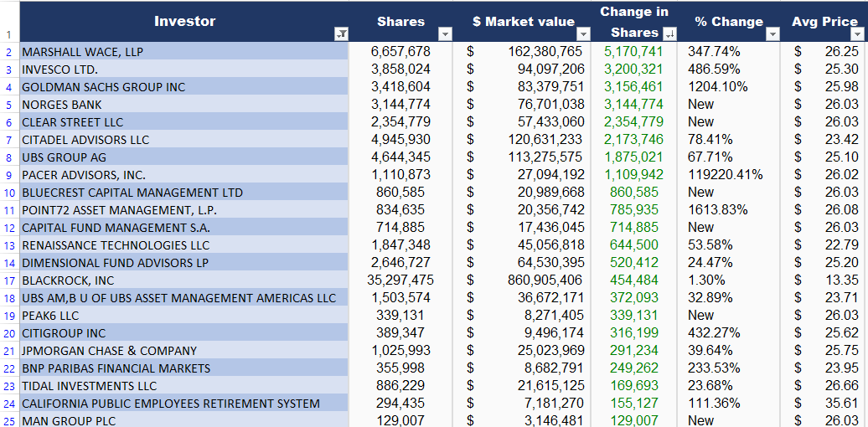Select the BLUECREST CAPITAL MANAGEMENT LTD cell
This screenshot has height=427, width=868.
pyautogui.click(x=184, y=193)
